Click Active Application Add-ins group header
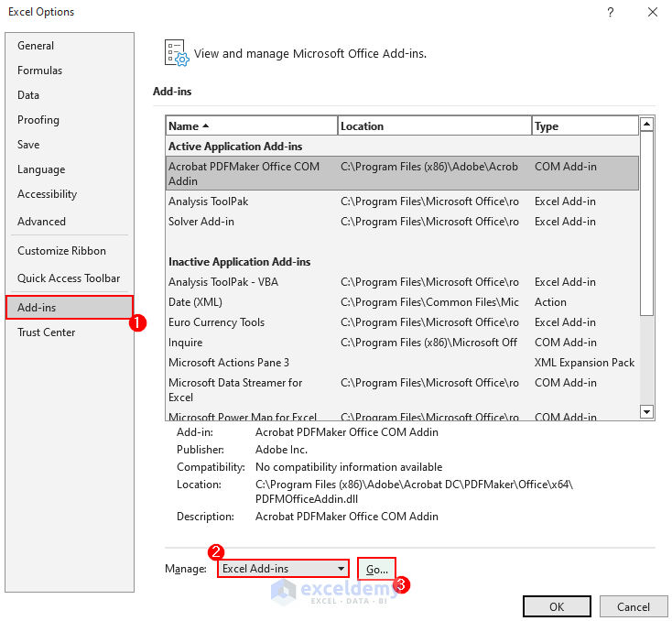672x621 pixels. click(235, 147)
